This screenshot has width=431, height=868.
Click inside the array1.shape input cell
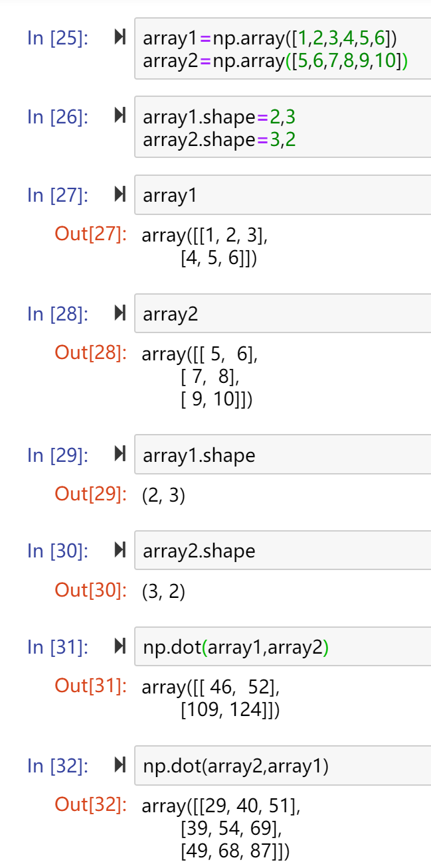(283, 455)
